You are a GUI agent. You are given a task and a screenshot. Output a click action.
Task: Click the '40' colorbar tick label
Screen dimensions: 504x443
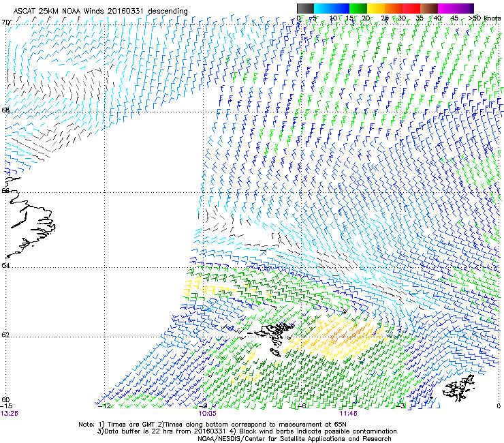437,18
